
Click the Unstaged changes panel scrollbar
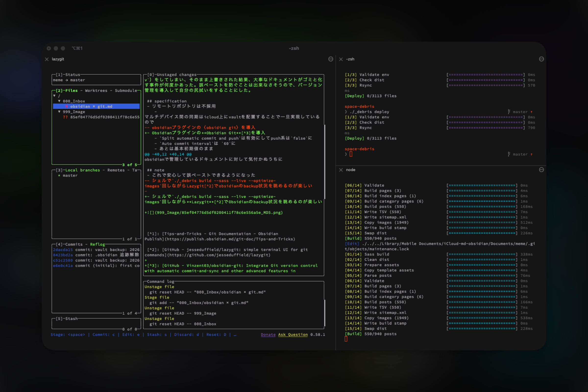[324, 161]
